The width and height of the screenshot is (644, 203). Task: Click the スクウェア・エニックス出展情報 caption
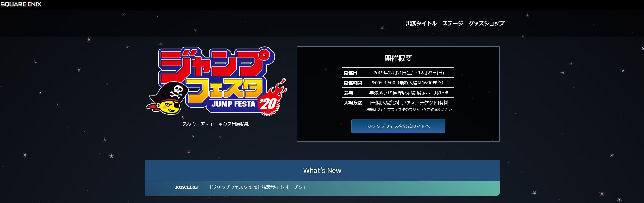coord(216,124)
